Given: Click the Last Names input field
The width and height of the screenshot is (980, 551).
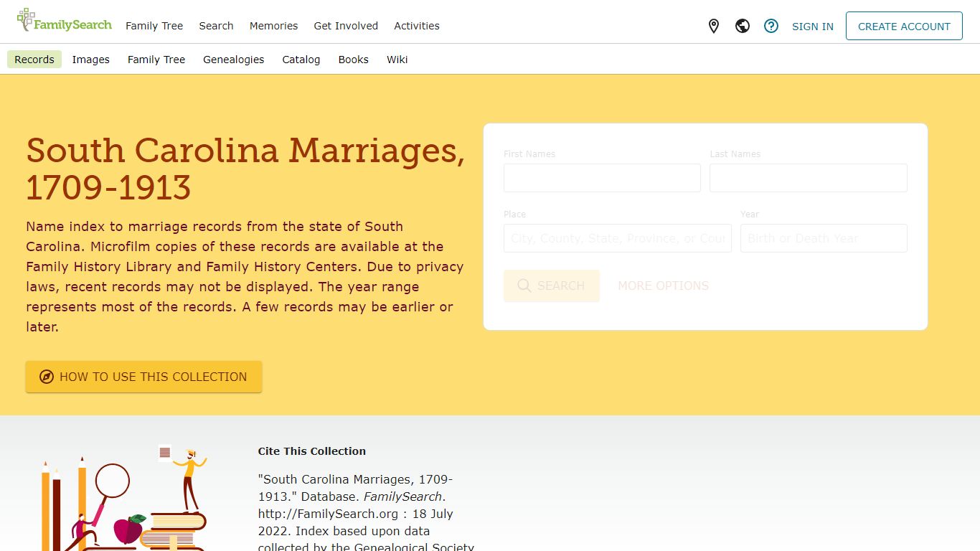Looking at the screenshot, I should [x=809, y=178].
